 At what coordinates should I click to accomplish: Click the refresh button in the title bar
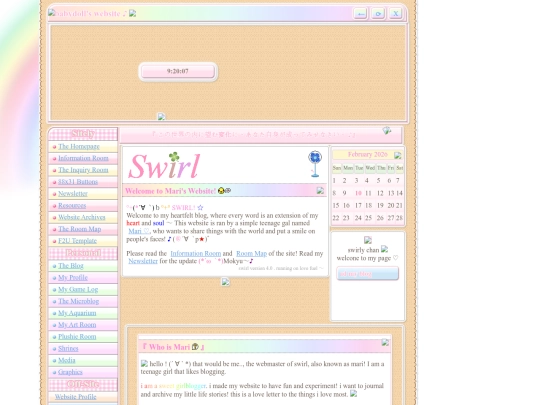click(378, 14)
